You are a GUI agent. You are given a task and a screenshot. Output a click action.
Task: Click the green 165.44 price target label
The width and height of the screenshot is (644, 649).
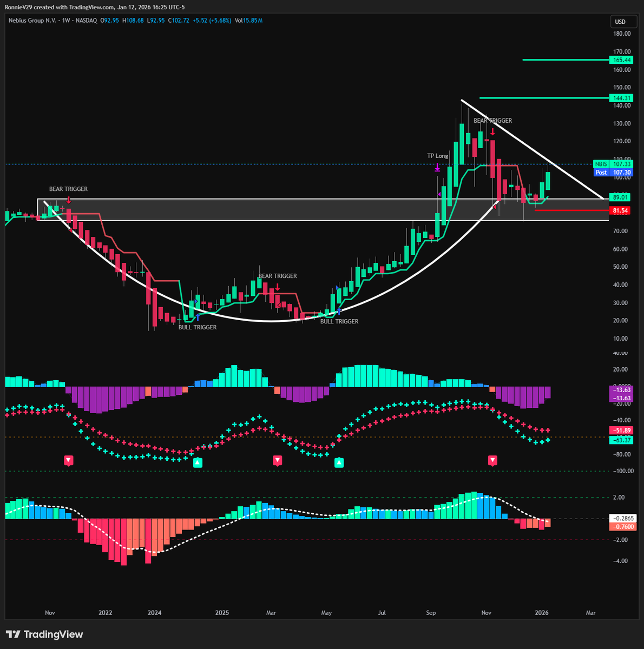pyautogui.click(x=620, y=60)
